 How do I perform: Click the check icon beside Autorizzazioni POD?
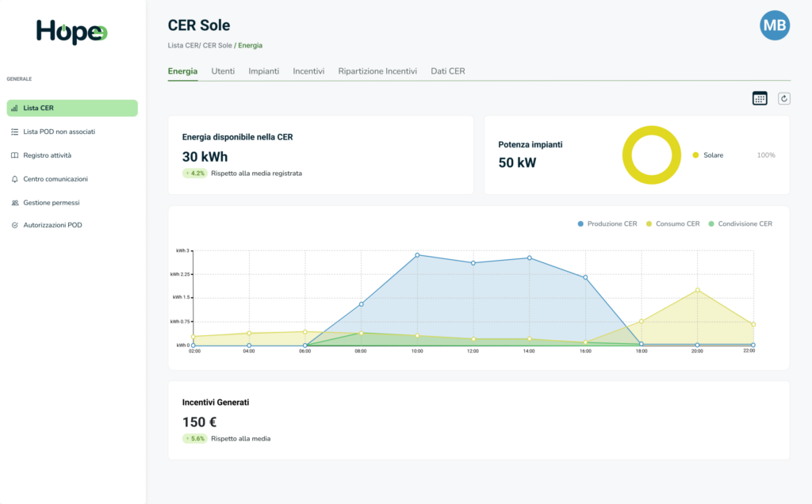tap(15, 225)
